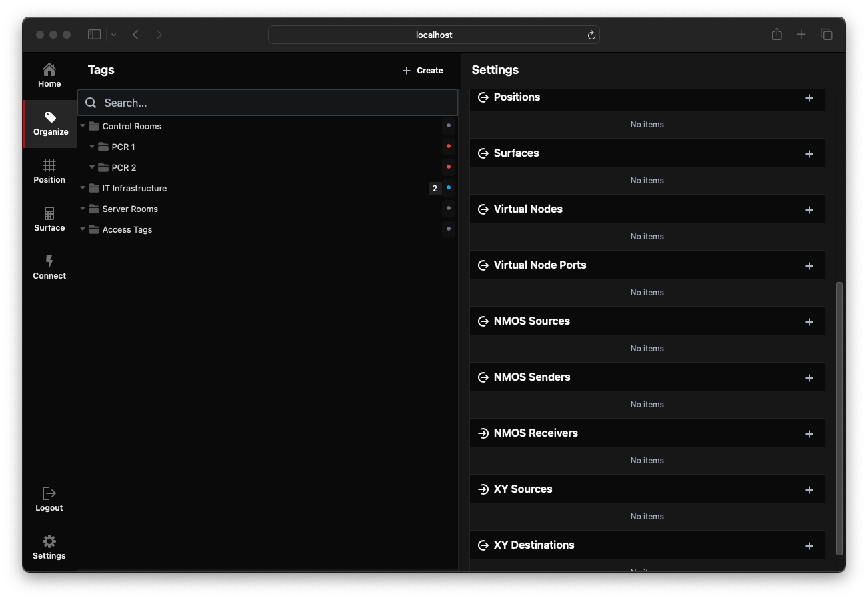Add a new NMOS Sources item

coord(809,322)
